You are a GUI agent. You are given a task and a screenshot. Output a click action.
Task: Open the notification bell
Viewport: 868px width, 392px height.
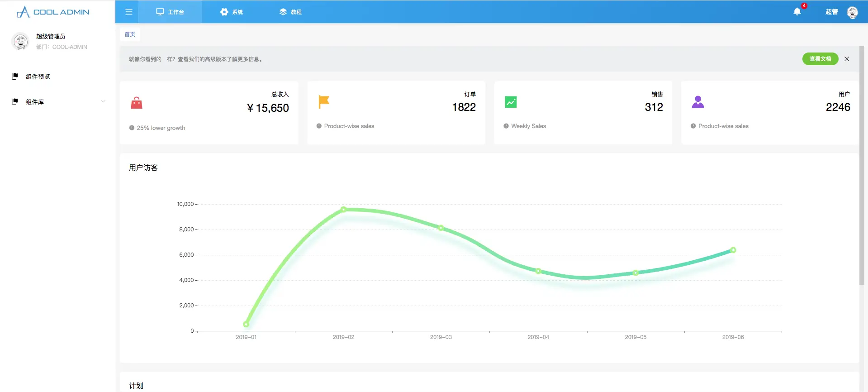(x=797, y=12)
